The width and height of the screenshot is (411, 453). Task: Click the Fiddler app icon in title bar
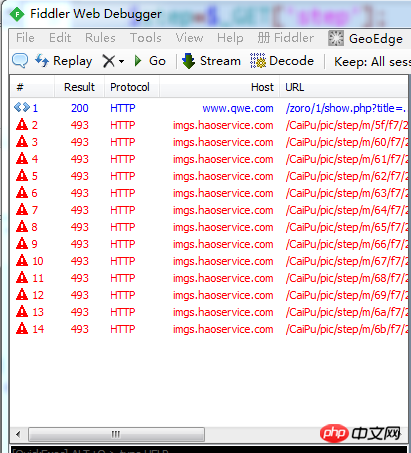[17, 14]
